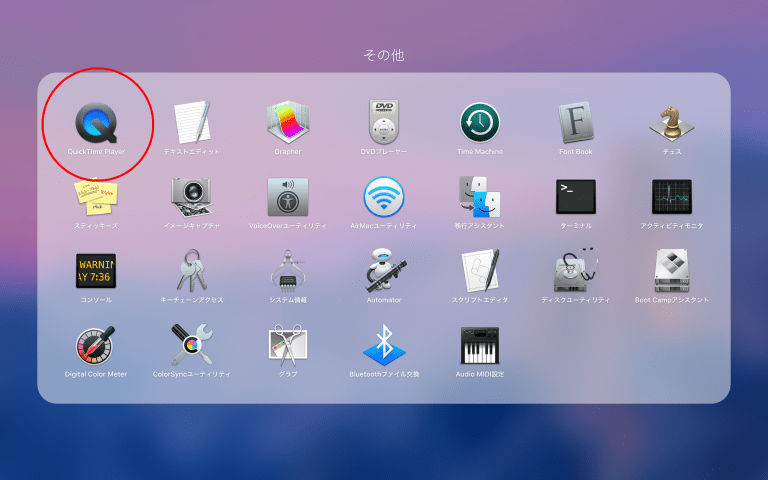
Task: Open Boot Campアシスタント
Action: point(672,271)
